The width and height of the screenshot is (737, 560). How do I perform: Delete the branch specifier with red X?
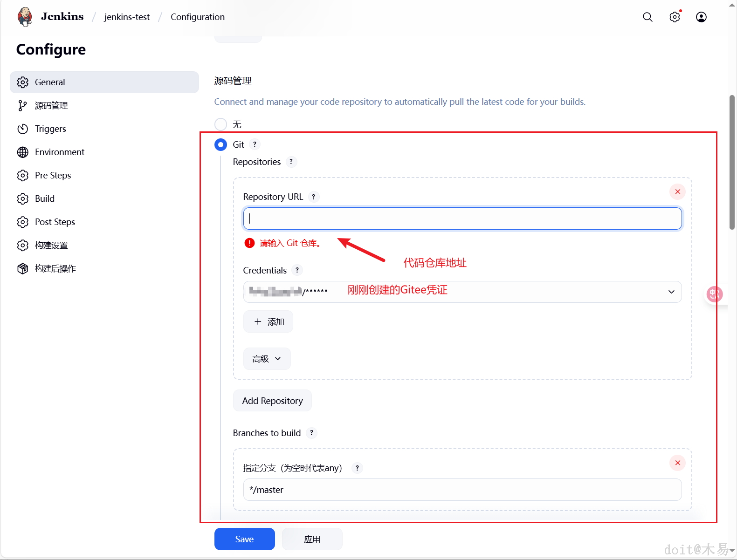pyautogui.click(x=677, y=463)
